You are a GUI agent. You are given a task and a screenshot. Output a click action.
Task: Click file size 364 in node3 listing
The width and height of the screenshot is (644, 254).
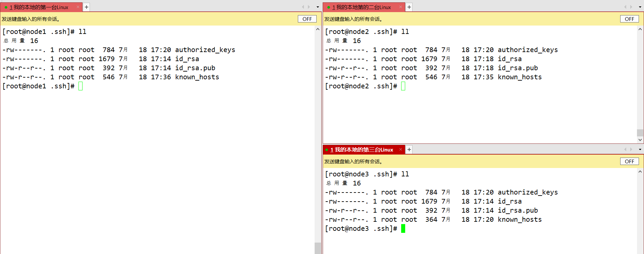431,219
